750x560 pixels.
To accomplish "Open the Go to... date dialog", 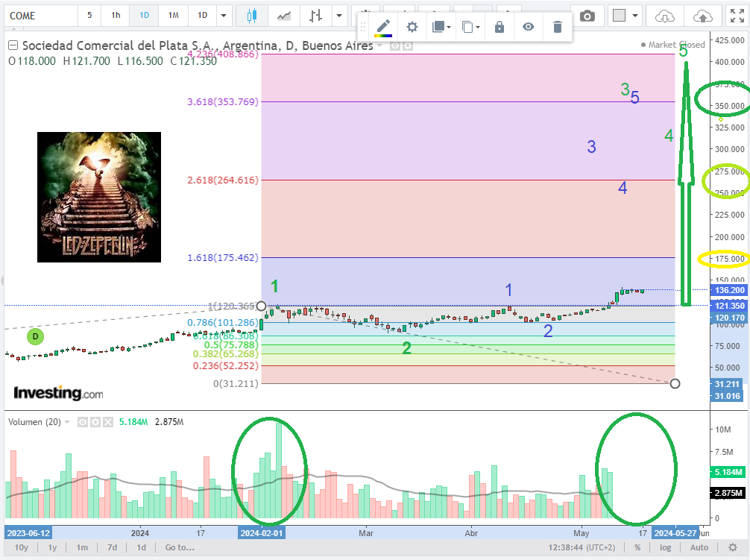I will [180, 547].
